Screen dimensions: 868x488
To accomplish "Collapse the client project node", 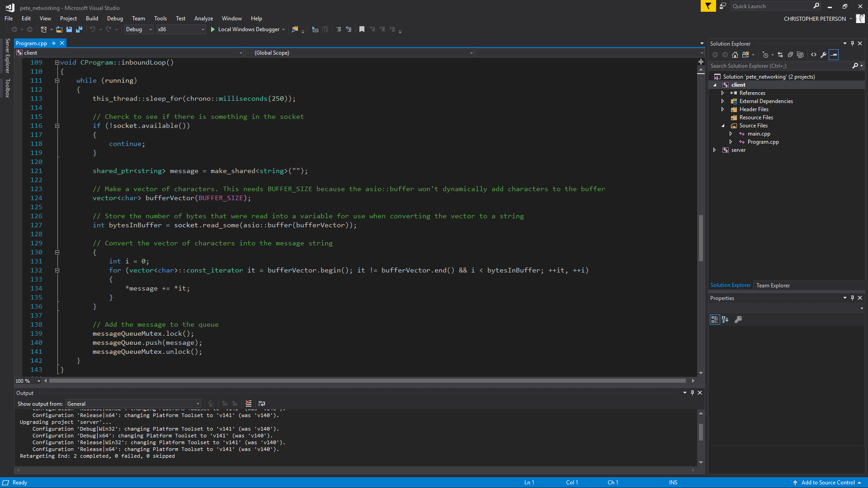I will (x=715, y=85).
